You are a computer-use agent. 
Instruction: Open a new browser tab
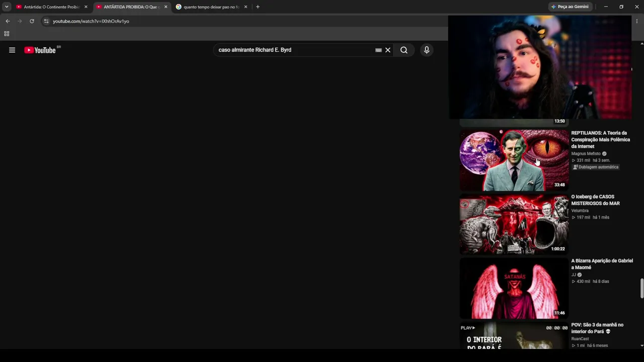(258, 7)
